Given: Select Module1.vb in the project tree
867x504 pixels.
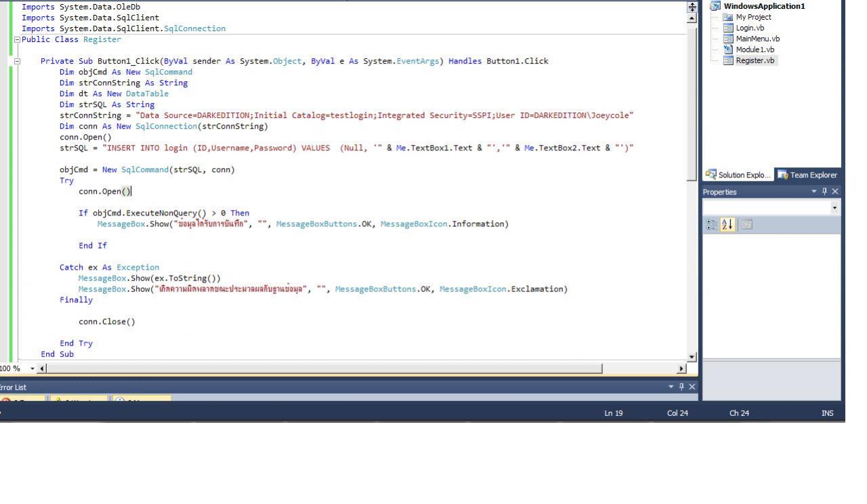Looking at the screenshot, I should click(755, 49).
